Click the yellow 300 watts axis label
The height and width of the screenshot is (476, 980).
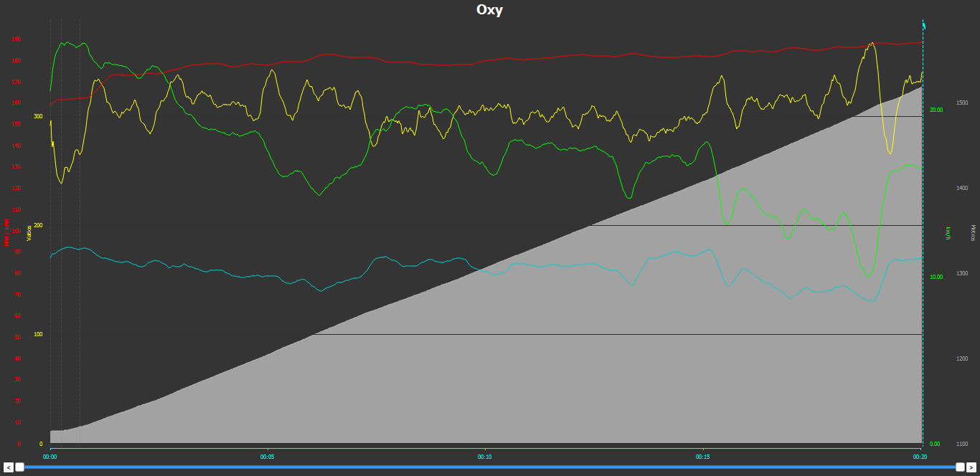pos(38,116)
